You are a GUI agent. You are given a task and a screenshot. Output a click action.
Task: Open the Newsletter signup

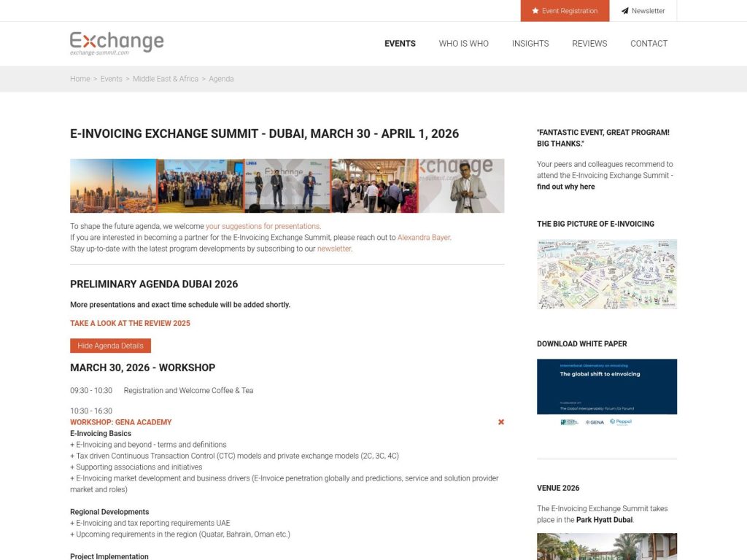643,10
